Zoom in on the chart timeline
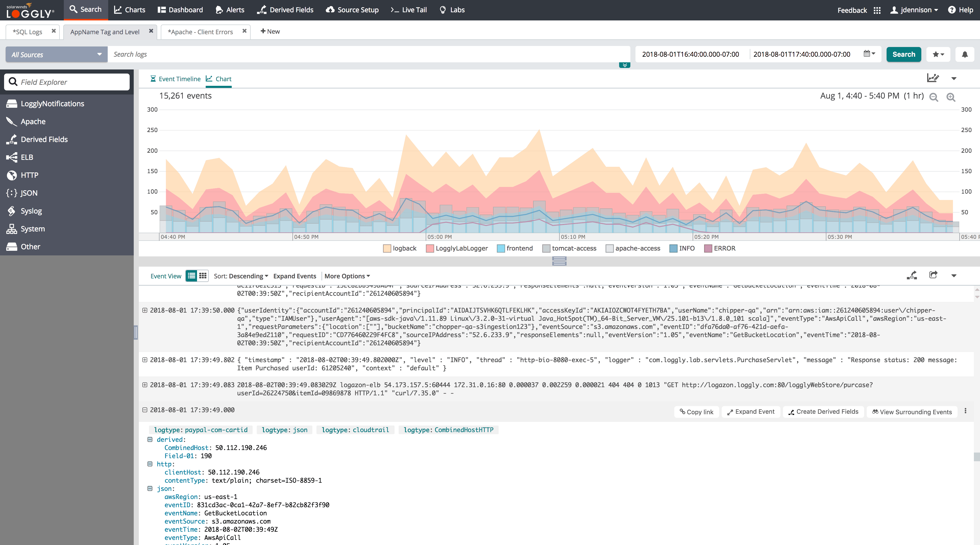This screenshot has height=545, width=980. (951, 97)
